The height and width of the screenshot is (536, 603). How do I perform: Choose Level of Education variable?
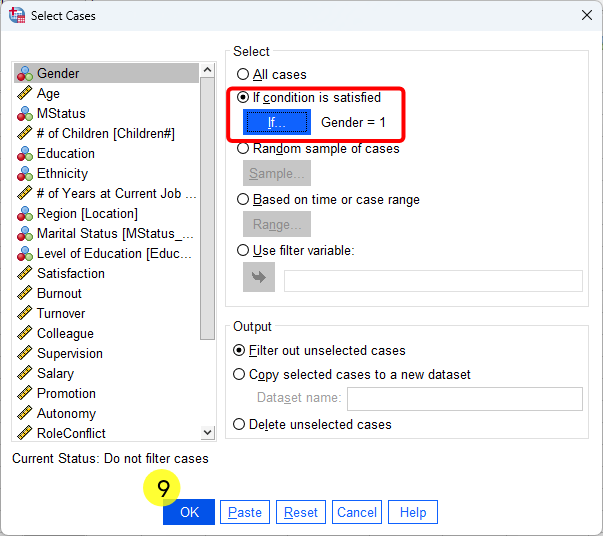click(x=106, y=253)
